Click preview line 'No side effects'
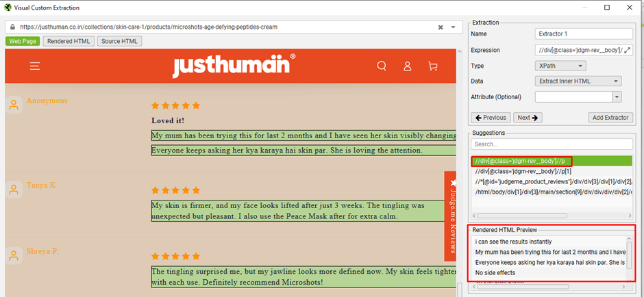This screenshot has width=644, height=297. coord(495,272)
